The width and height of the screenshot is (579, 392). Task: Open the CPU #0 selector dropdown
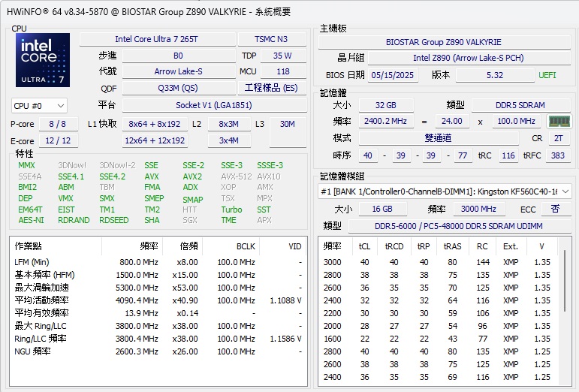point(40,106)
